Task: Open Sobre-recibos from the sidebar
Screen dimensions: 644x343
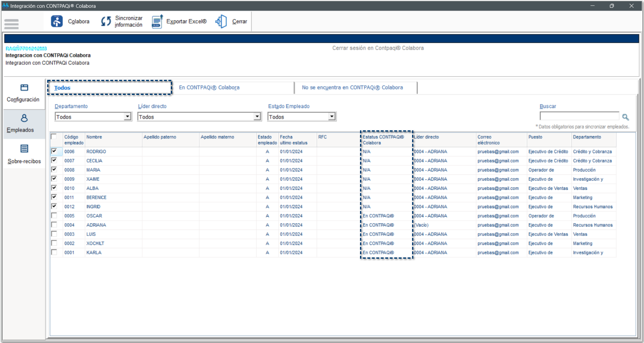Action: [24, 149]
